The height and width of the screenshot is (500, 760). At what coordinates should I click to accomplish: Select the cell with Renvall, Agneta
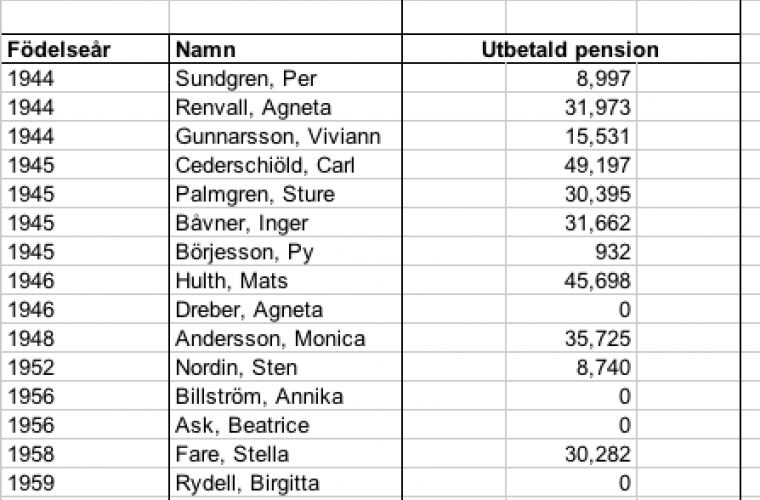(253, 108)
